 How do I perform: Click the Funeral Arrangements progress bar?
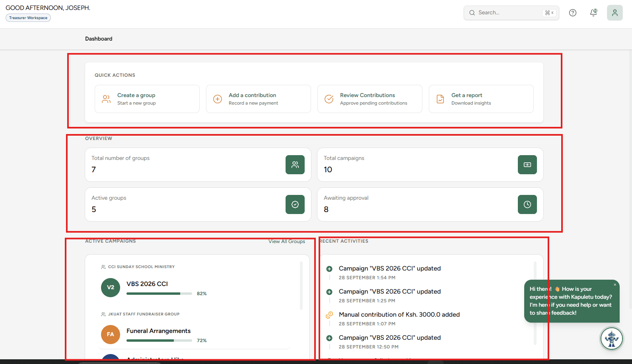159,341
